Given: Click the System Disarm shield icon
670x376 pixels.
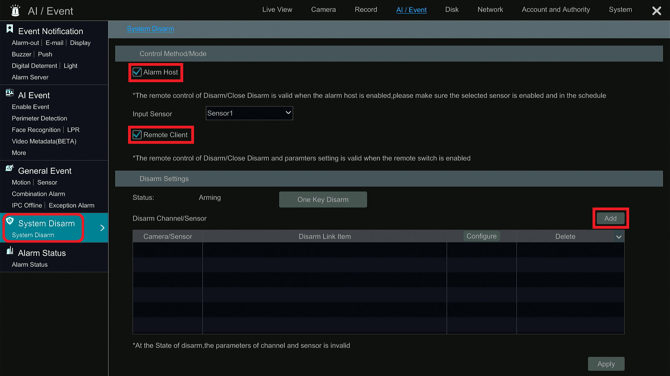Looking at the screenshot, I should pyautogui.click(x=10, y=221).
